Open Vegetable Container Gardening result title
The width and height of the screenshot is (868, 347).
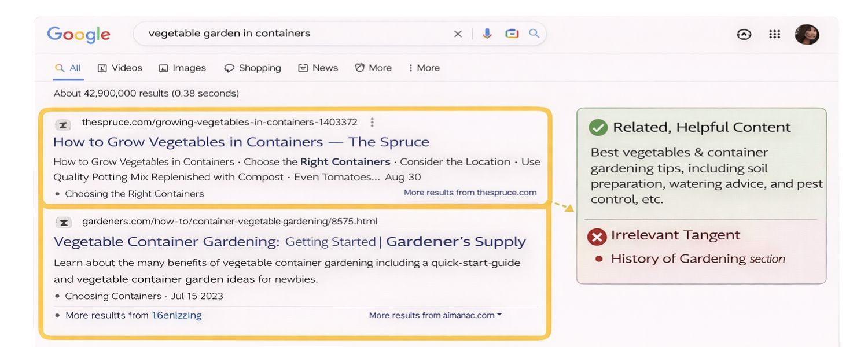[x=289, y=242]
